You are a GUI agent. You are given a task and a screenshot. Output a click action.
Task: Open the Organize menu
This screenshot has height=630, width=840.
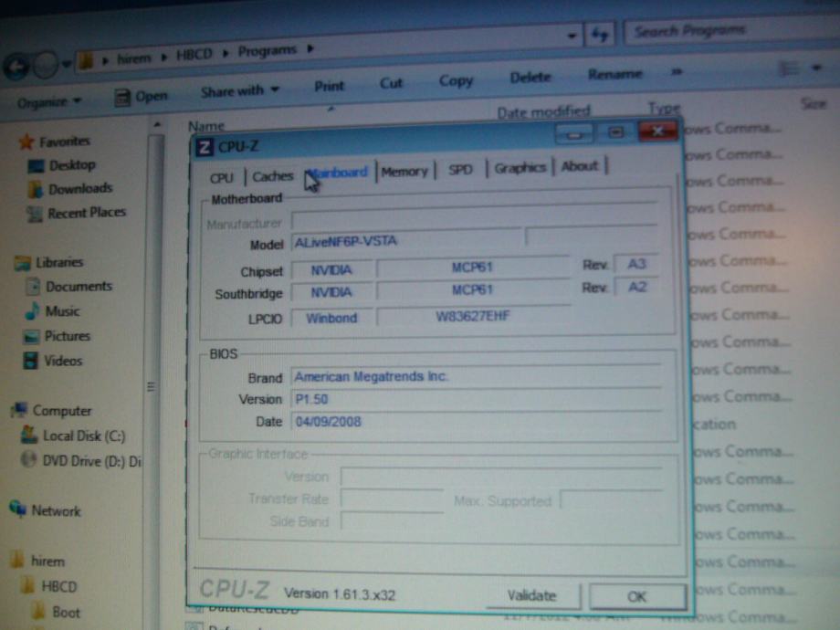(48, 101)
